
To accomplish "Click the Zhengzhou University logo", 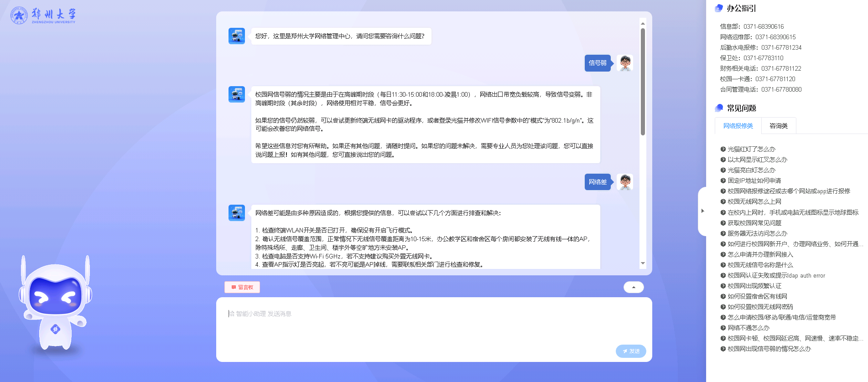I will 43,15.
